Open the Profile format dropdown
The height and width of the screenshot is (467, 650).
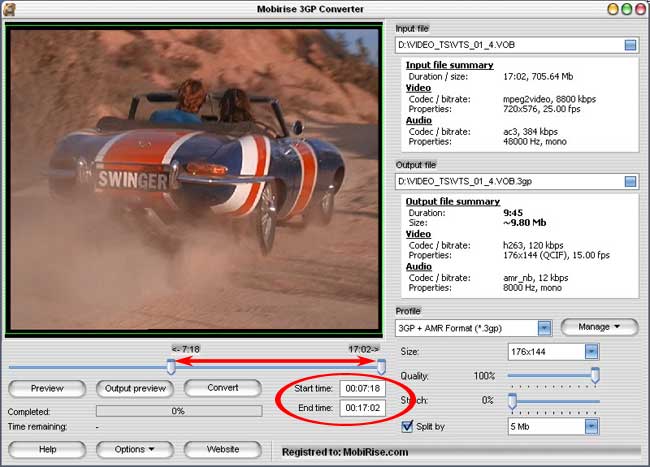[x=544, y=328]
